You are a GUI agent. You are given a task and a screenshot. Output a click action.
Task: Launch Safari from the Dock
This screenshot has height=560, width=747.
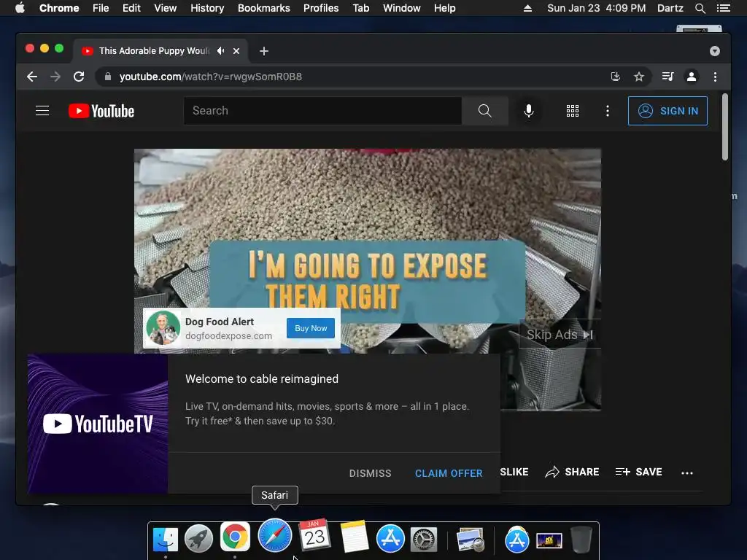click(275, 536)
